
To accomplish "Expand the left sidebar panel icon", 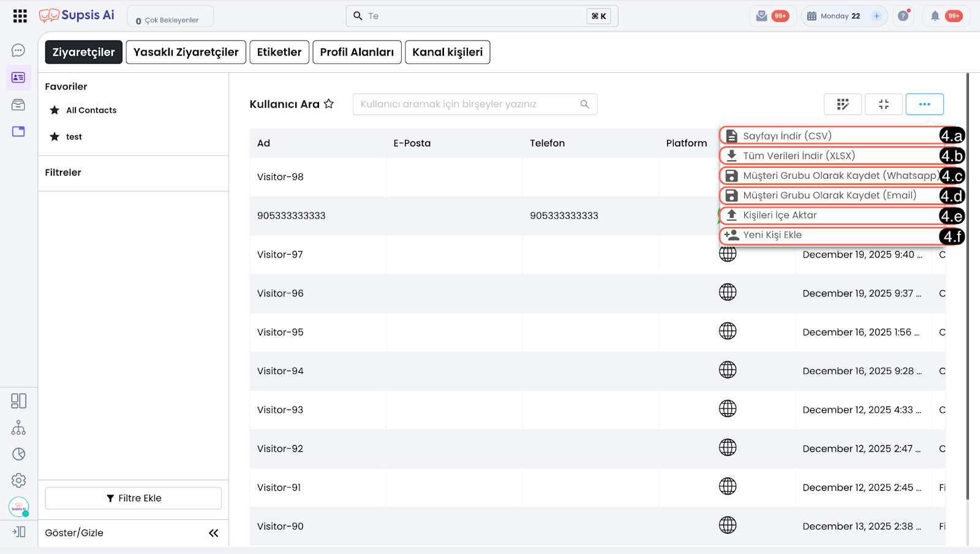I will coord(18,532).
